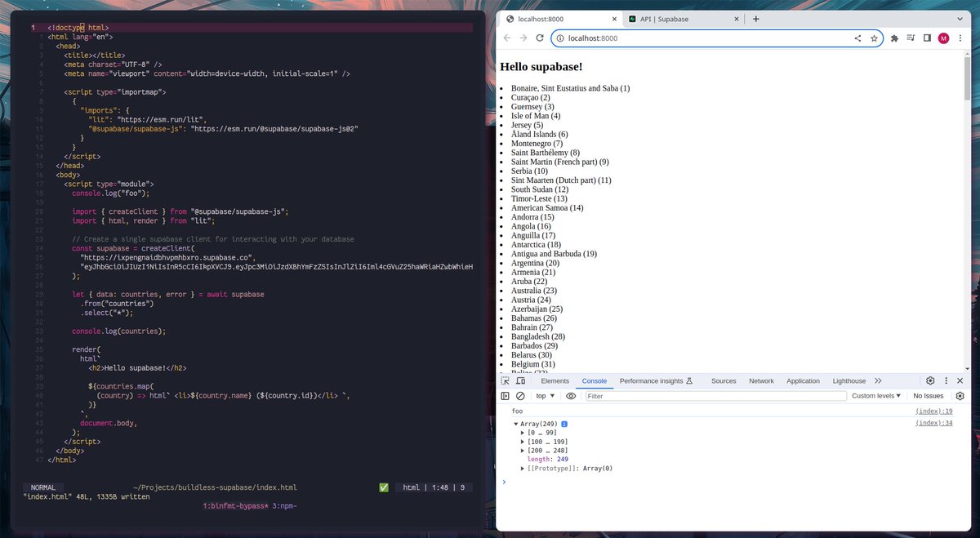Image resolution: width=980 pixels, height=538 pixels.
Task: Clear the console
Action: coord(520,396)
